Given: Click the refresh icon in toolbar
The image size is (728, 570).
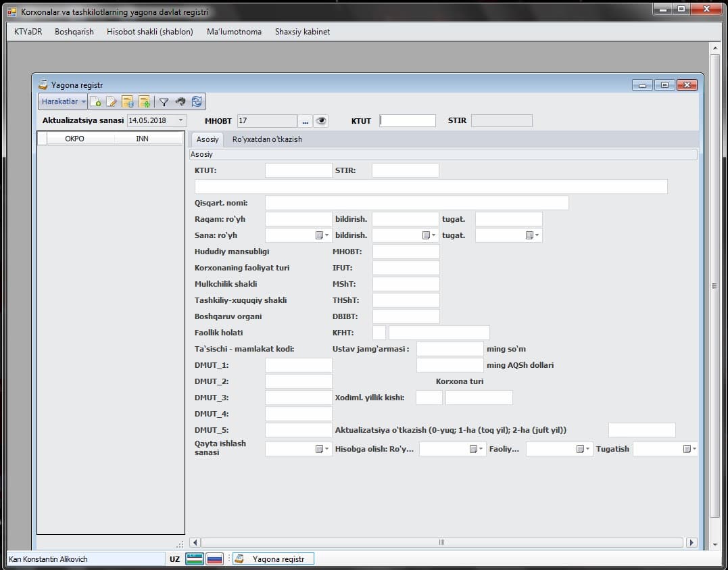Looking at the screenshot, I should pos(197,101).
